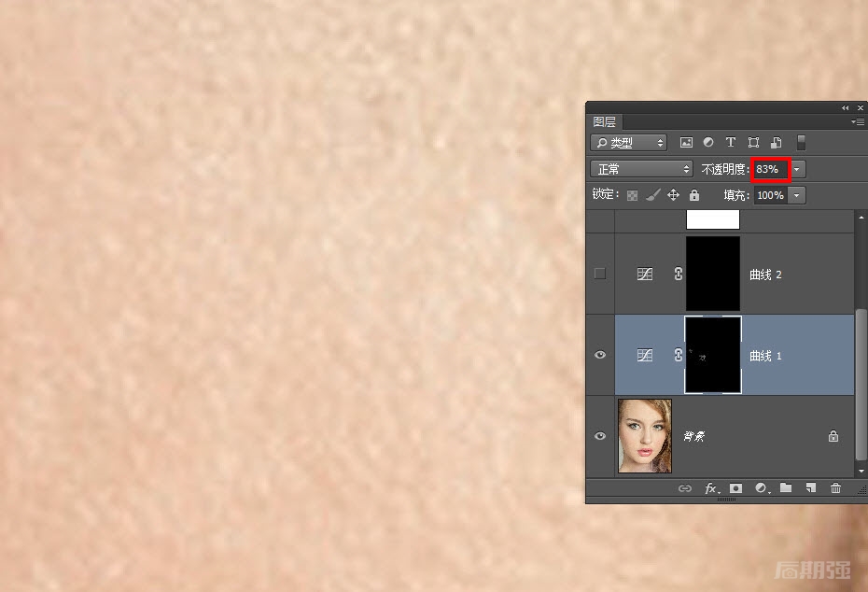Hide the background portrait layer
Viewport: 868px width, 592px height.
600,436
